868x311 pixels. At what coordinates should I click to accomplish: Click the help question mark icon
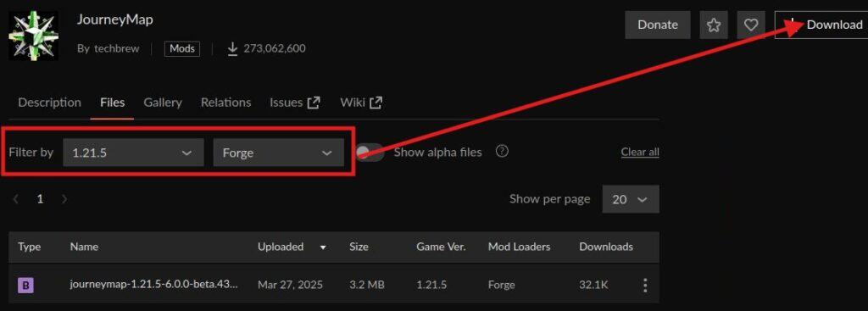(x=502, y=151)
